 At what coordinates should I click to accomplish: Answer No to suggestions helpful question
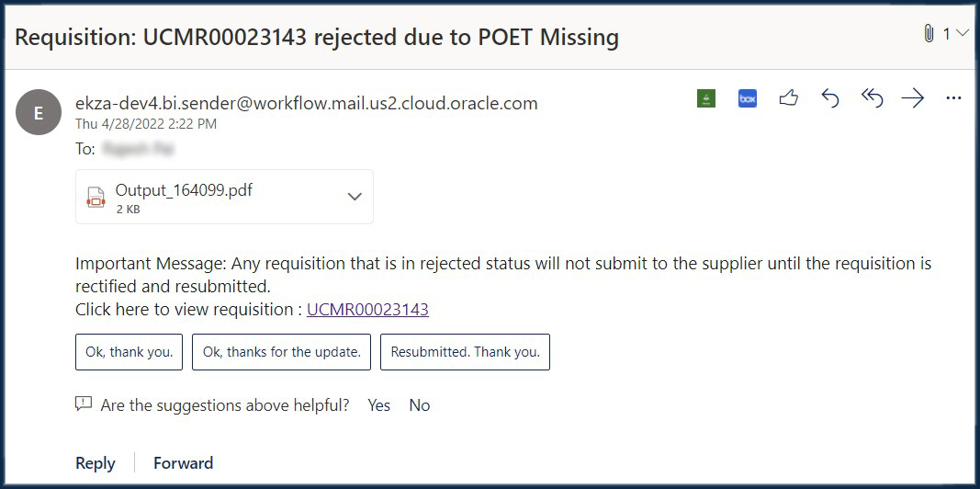[420, 405]
